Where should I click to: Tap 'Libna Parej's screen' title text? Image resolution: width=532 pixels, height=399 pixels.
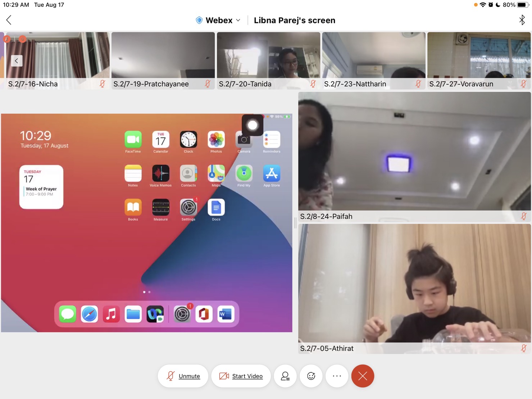point(295,21)
